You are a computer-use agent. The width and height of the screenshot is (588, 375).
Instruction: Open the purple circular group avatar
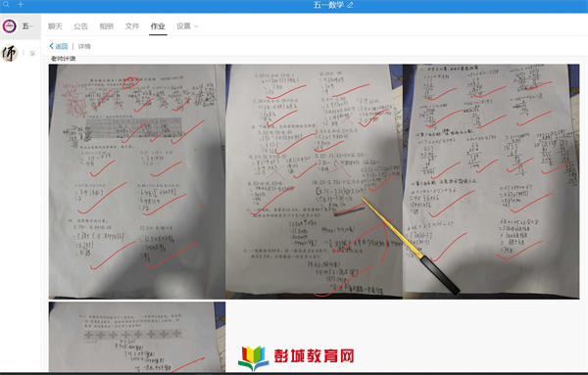click(x=10, y=26)
